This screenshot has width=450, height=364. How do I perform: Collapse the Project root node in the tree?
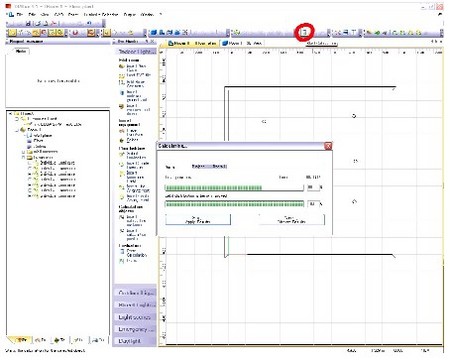click(10, 114)
